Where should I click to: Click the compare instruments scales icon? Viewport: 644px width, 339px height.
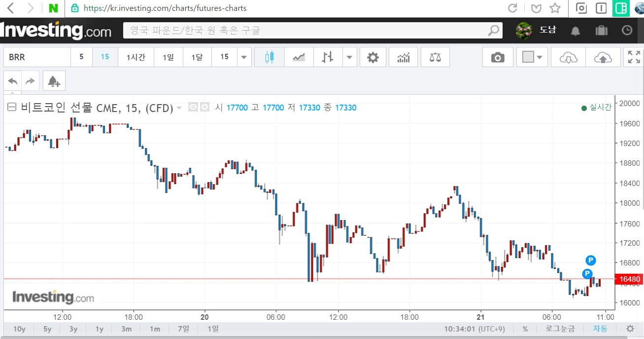tap(435, 57)
